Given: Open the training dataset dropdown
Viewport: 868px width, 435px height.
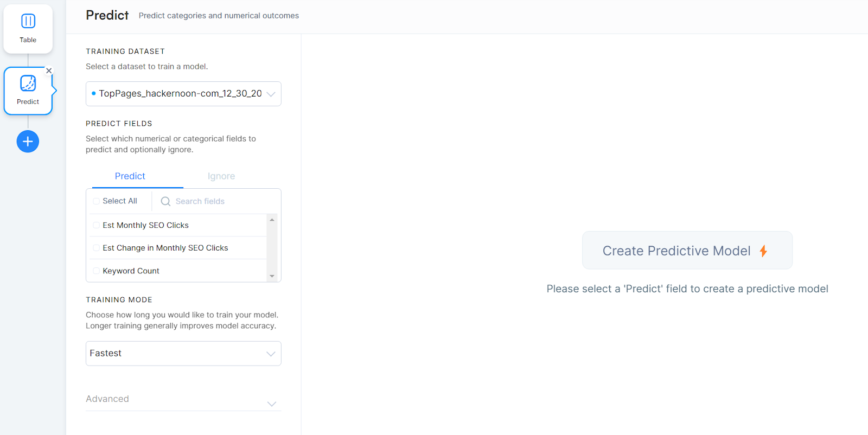Looking at the screenshot, I should tap(183, 94).
